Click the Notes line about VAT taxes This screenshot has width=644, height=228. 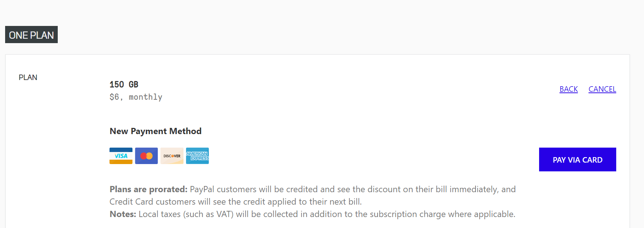(312, 214)
